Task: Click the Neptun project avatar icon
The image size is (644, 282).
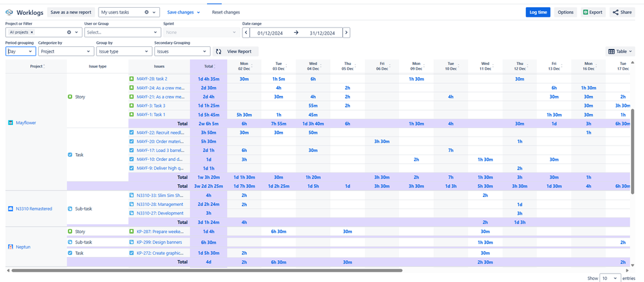Action: 10,247
